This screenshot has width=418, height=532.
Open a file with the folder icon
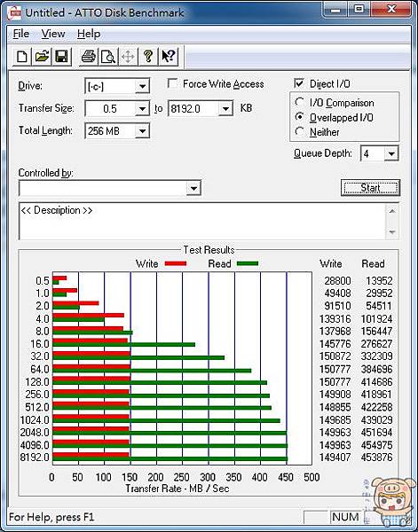pyautogui.click(x=42, y=57)
